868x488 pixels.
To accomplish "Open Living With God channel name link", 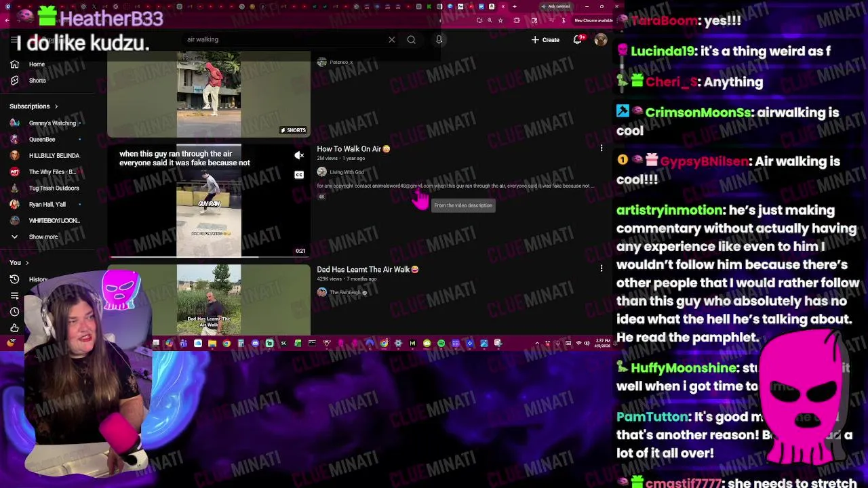I will pyautogui.click(x=347, y=172).
